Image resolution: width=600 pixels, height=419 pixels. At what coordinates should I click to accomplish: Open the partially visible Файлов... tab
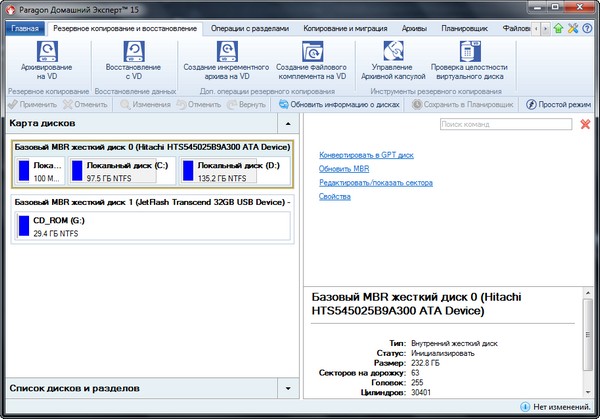pos(516,29)
